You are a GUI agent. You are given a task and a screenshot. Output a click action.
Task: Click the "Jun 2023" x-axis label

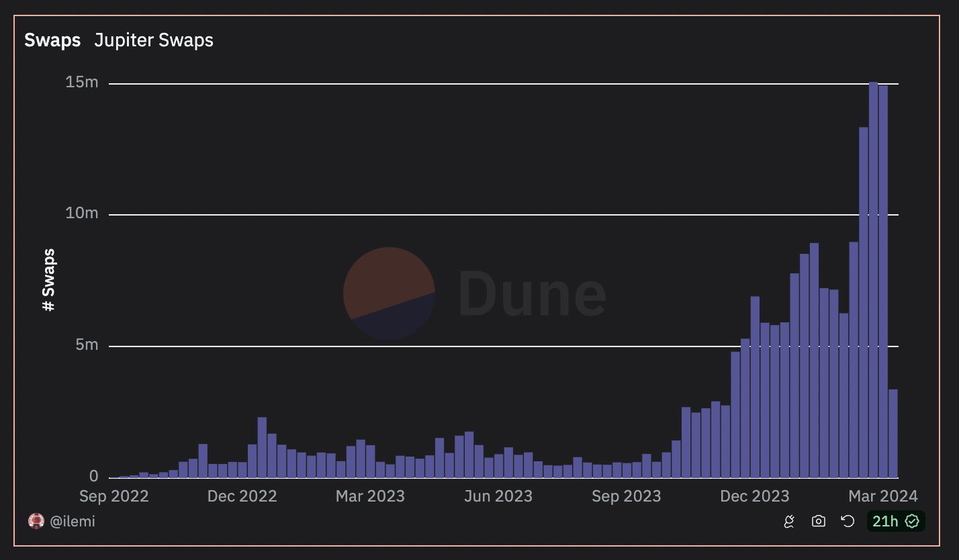click(498, 496)
